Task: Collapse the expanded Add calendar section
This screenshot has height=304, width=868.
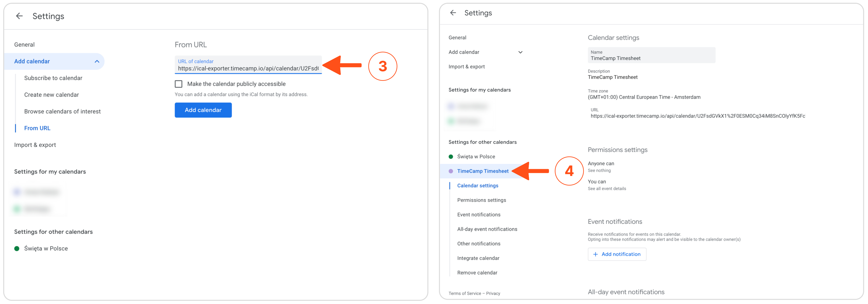Action: coord(97,61)
